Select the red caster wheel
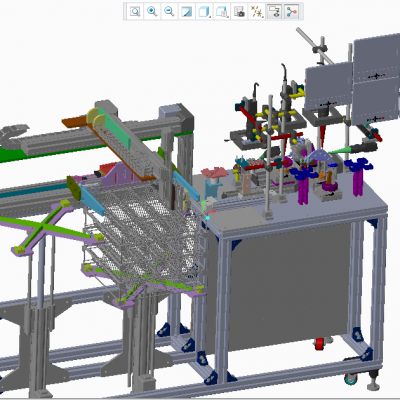Screen dimensions: 400x400 pos(320,344)
